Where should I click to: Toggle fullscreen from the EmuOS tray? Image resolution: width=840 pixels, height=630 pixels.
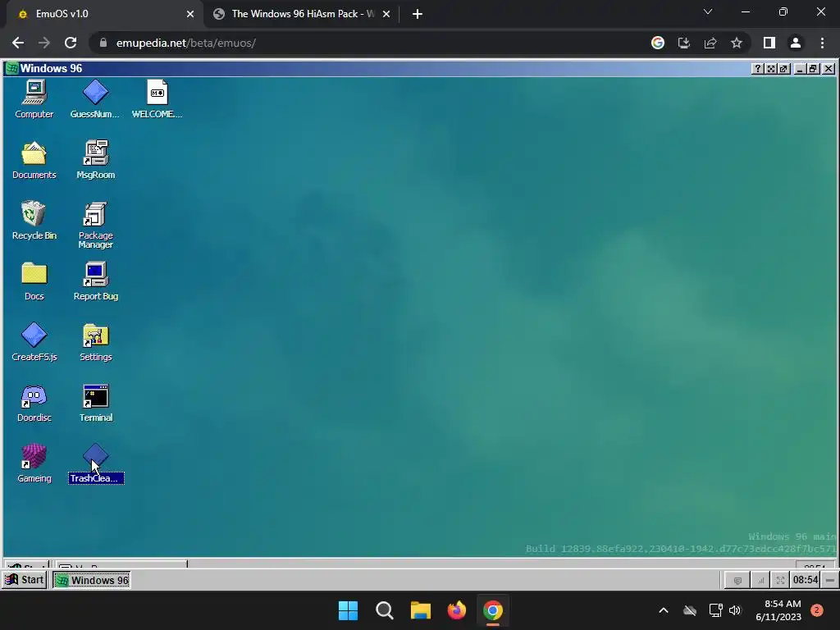click(780, 580)
